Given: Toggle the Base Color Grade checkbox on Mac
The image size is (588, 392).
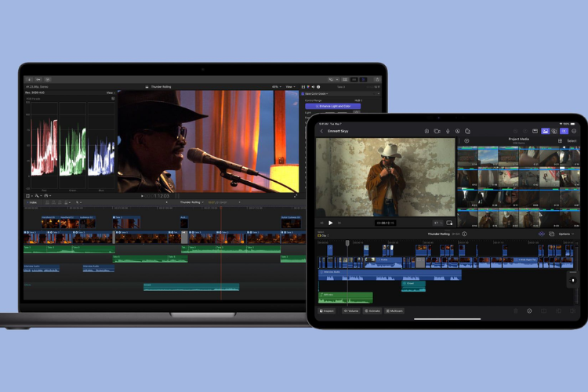Looking at the screenshot, I should [x=303, y=94].
